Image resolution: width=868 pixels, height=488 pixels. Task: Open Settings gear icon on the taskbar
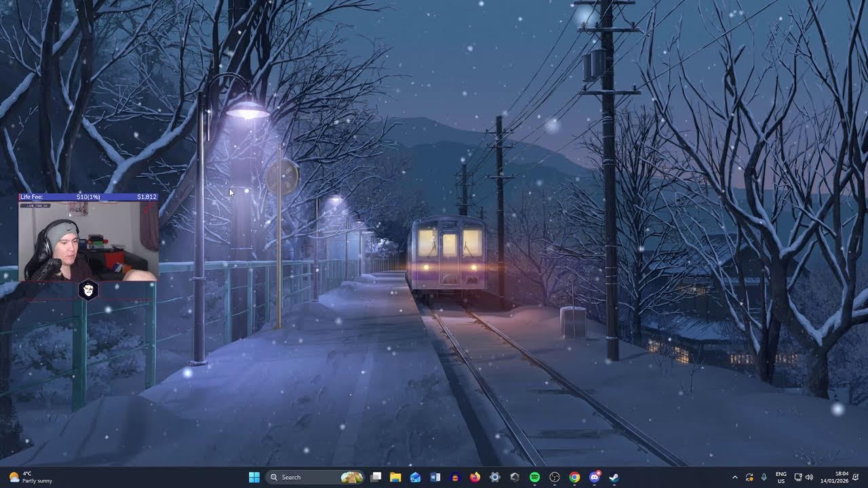[495, 477]
